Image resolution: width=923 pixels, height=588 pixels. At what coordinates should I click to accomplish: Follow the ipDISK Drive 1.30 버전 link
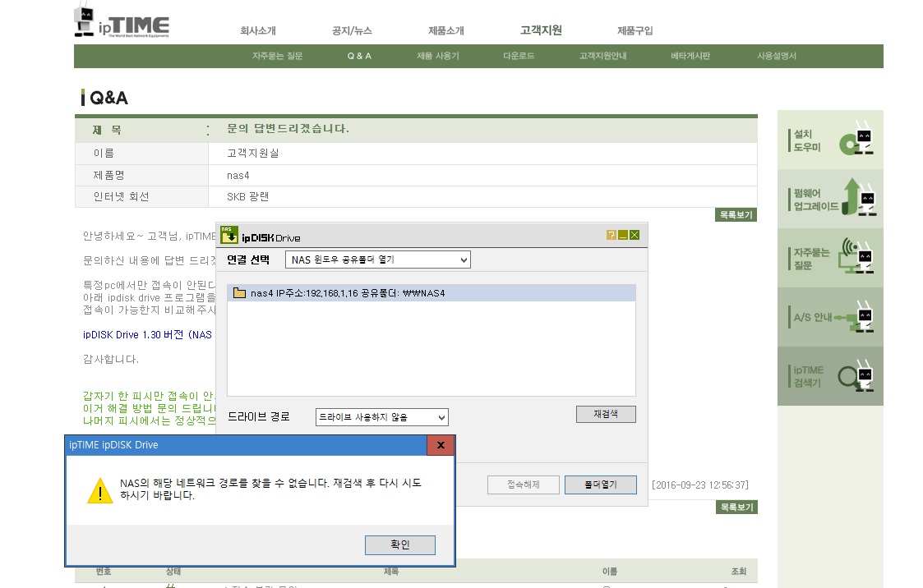pos(147,334)
